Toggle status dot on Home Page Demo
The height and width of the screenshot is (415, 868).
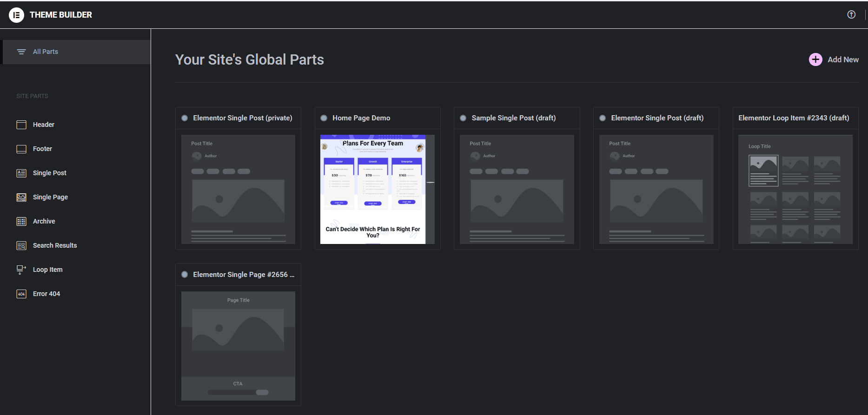coord(324,118)
